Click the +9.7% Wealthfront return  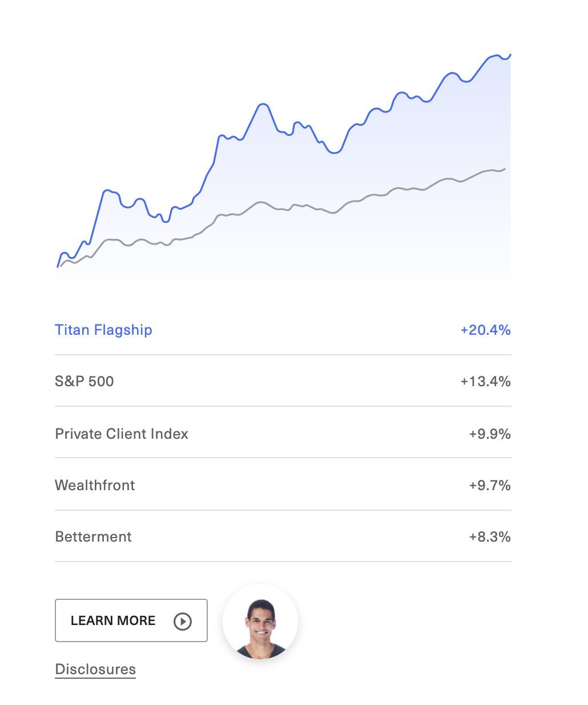[490, 485]
